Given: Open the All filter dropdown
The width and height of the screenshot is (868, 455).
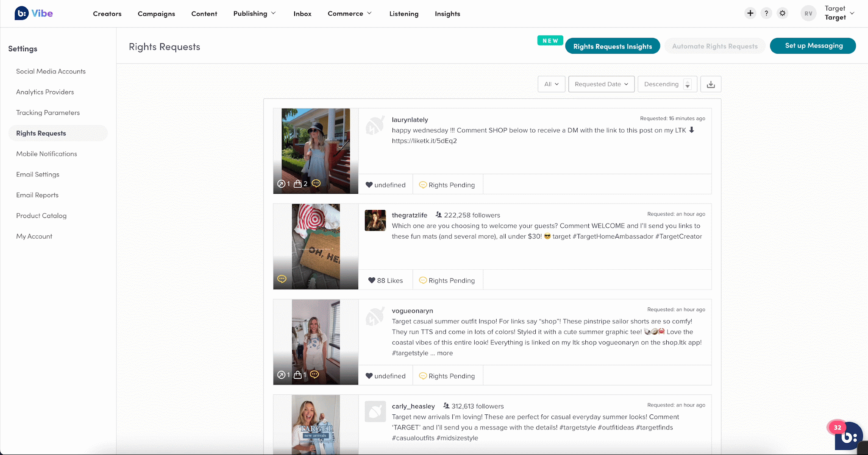Looking at the screenshot, I should (551, 84).
